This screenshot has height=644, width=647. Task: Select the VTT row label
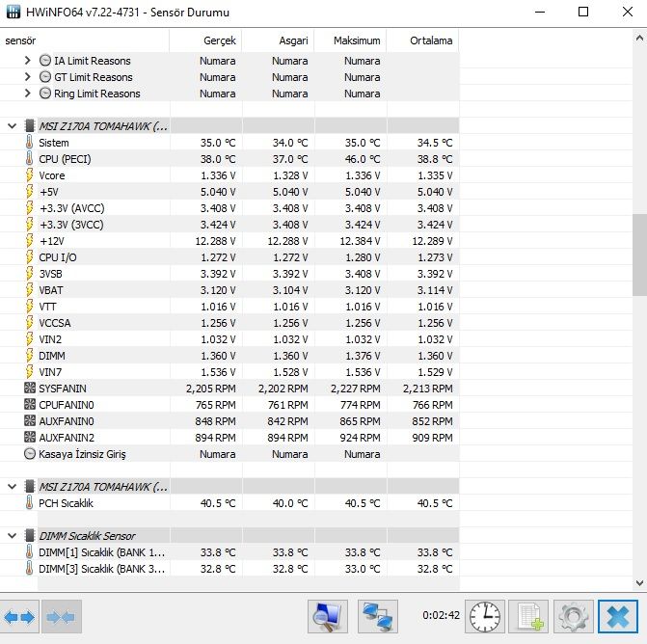(x=47, y=307)
